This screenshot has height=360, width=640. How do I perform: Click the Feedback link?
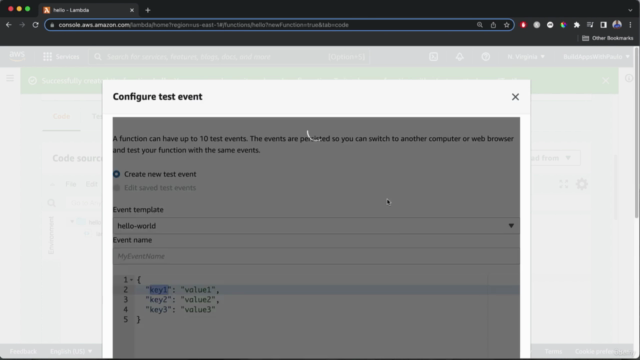click(23, 351)
